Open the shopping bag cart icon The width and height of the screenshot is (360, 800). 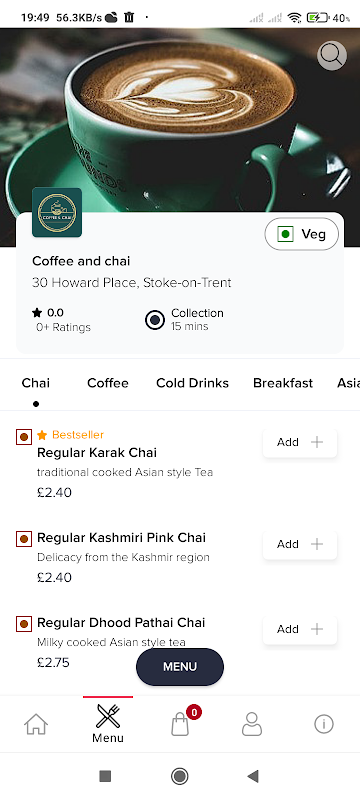[180, 724]
